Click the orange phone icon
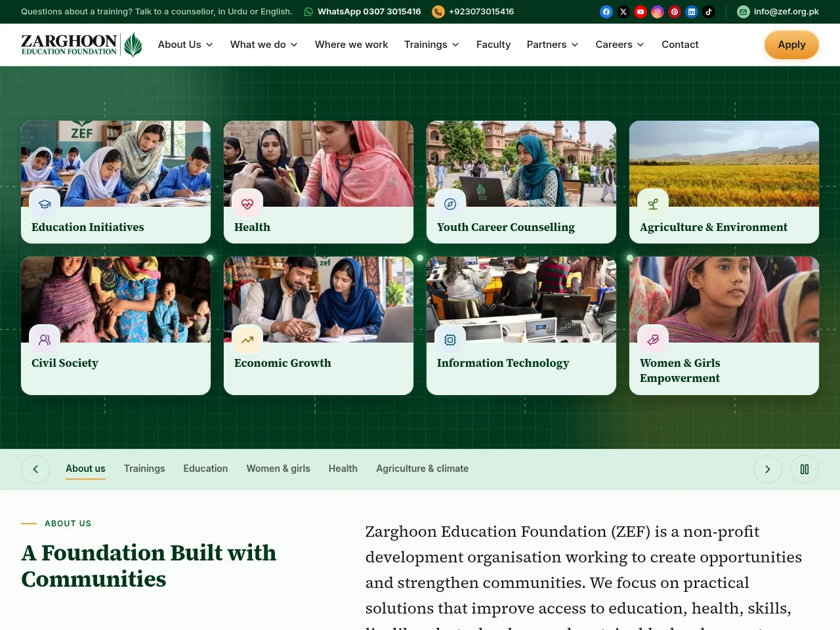The width and height of the screenshot is (840, 630). [x=438, y=12]
